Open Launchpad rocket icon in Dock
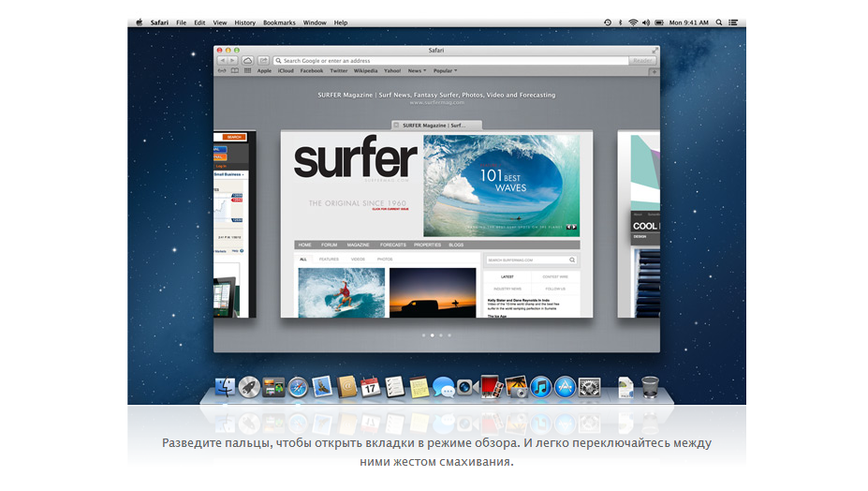 click(x=249, y=387)
